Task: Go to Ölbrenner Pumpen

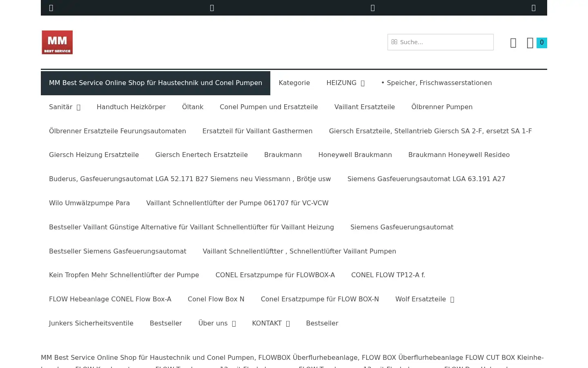Action: coord(442,107)
